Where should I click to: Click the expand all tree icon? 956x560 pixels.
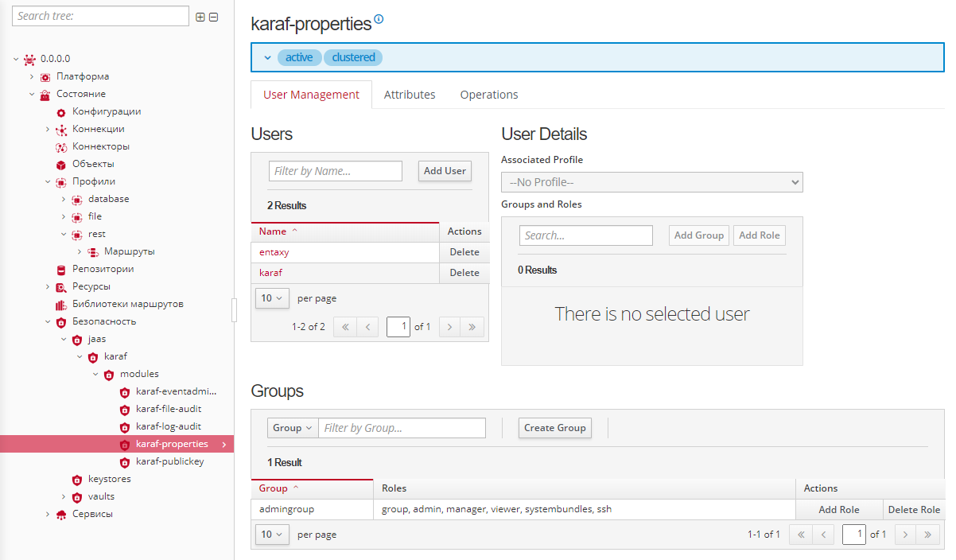(200, 17)
